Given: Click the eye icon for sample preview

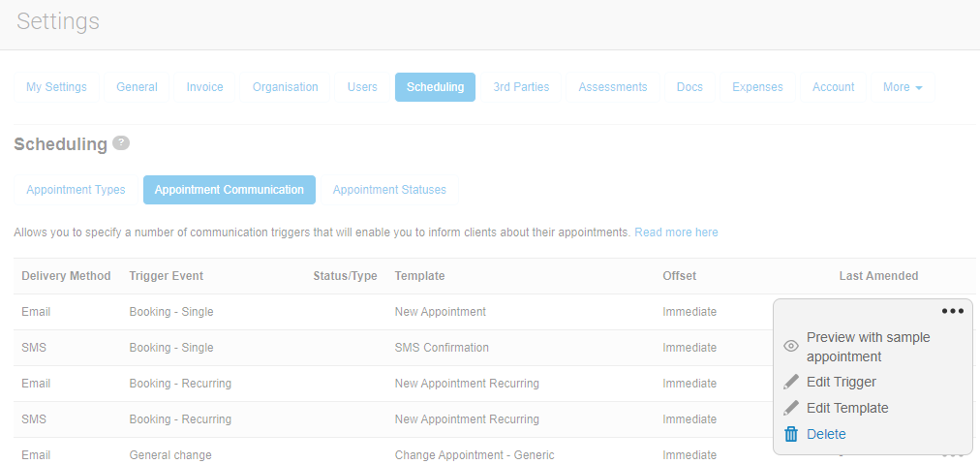Looking at the screenshot, I should click(x=791, y=347).
